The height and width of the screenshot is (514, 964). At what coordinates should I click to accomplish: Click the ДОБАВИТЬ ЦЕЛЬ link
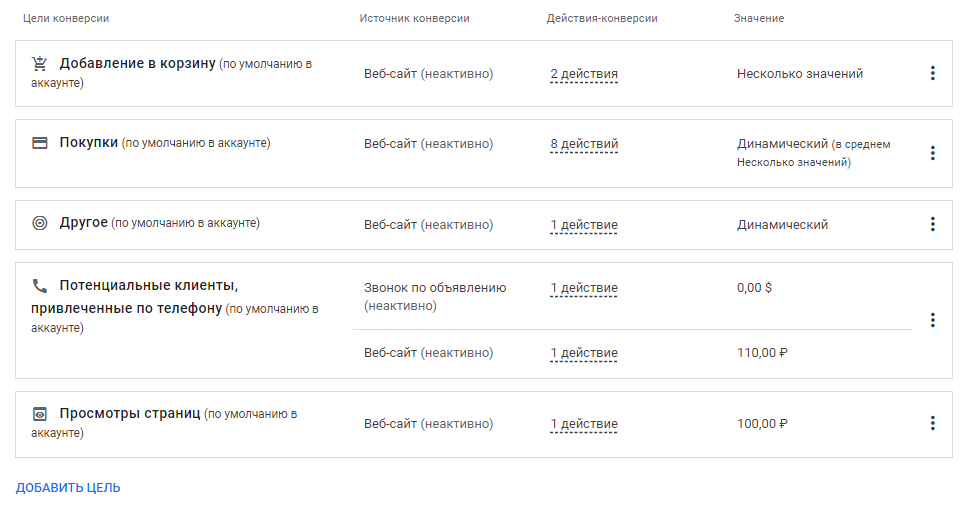point(68,488)
